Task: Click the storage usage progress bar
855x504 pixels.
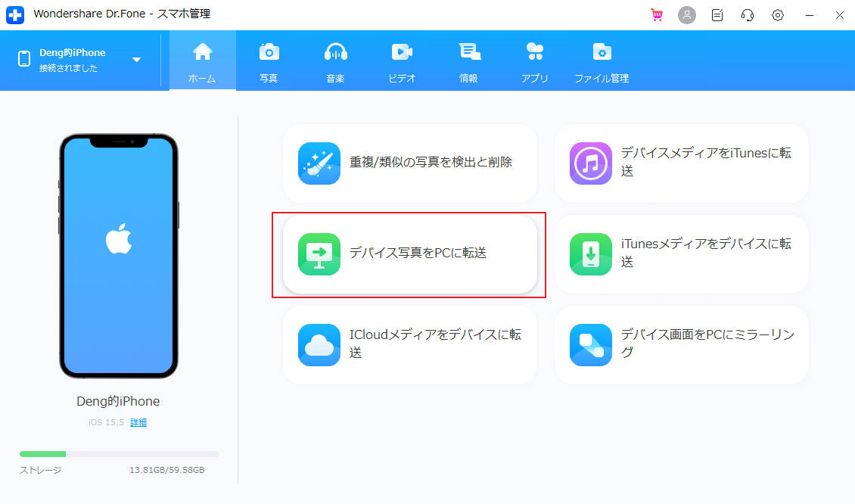Action: tap(120, 454)
